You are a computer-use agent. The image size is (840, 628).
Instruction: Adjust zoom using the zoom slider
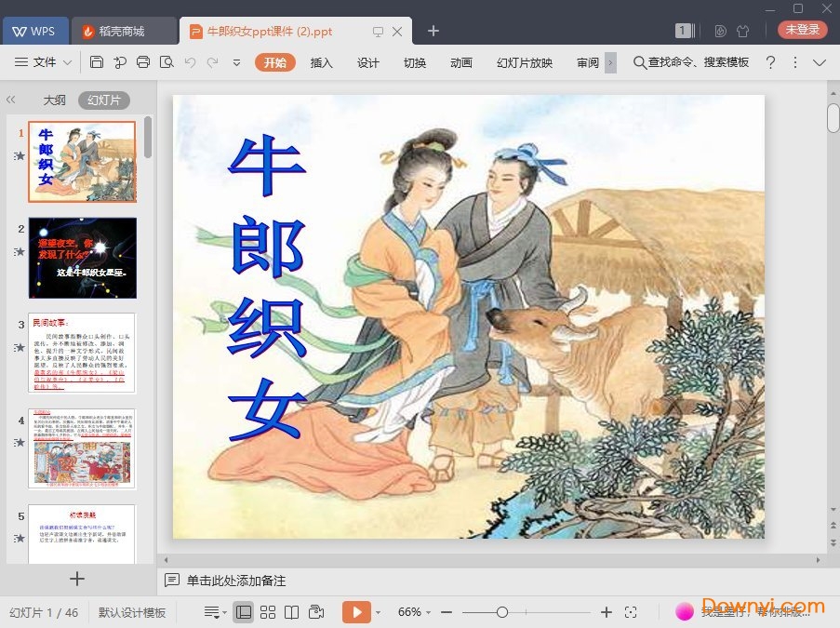(502, 612)
